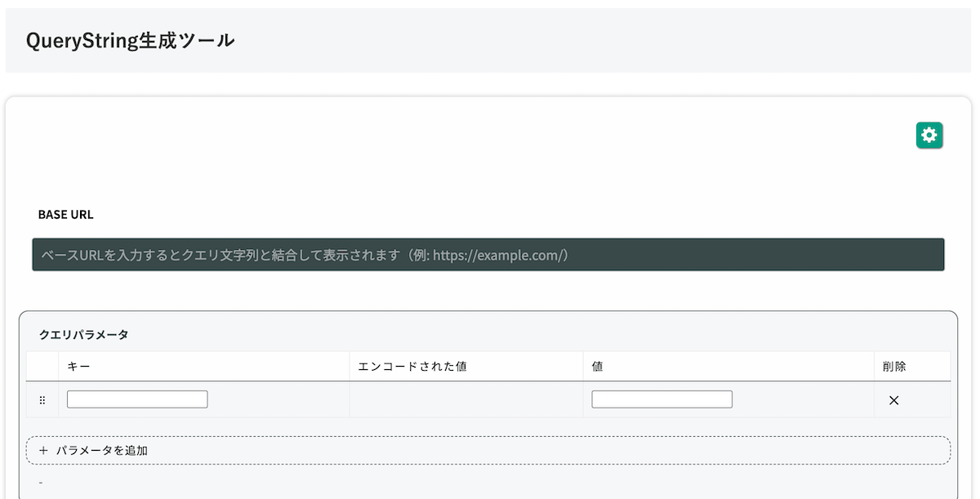
Task: Click the × to delete the parameter row
Action: click(x=893, y=400)
